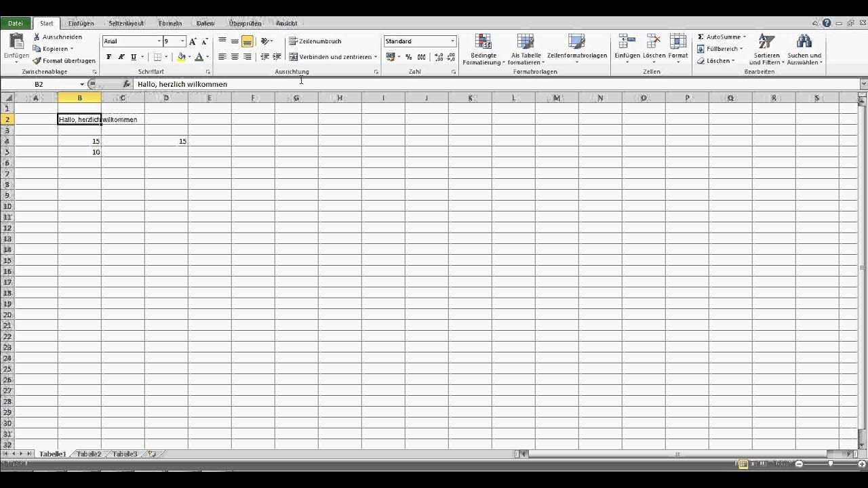
Task: Switch to the Formeln ribbon tab
Action: [x=170, y=23]
